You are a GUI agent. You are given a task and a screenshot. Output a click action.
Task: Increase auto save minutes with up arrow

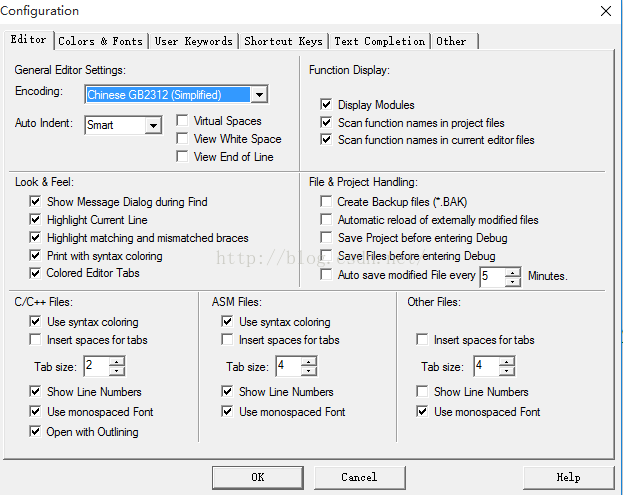[513, 272]
